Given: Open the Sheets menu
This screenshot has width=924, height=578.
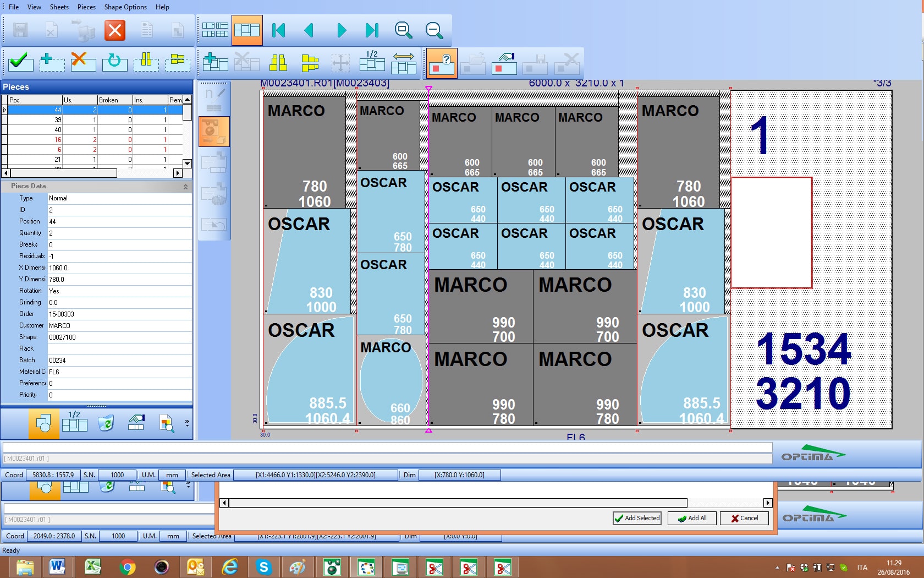Looking at the screenshot, I should [59, 7].
